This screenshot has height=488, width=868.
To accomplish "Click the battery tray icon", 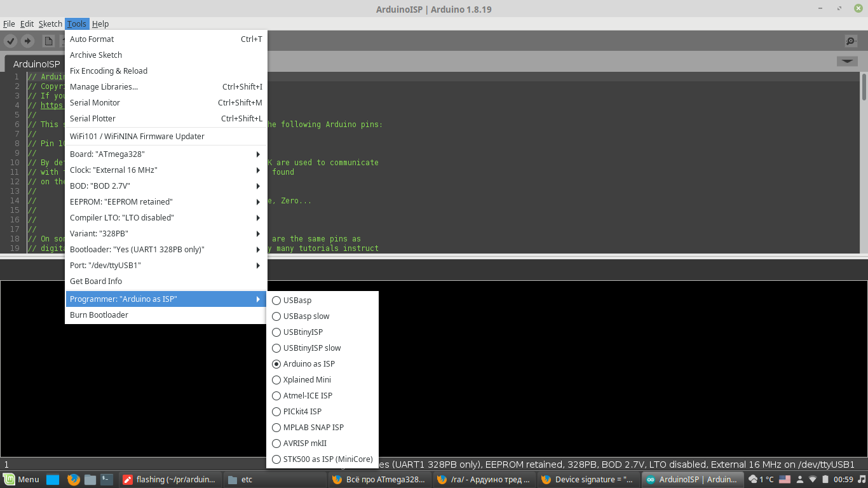I will click(x=825, y=480).
